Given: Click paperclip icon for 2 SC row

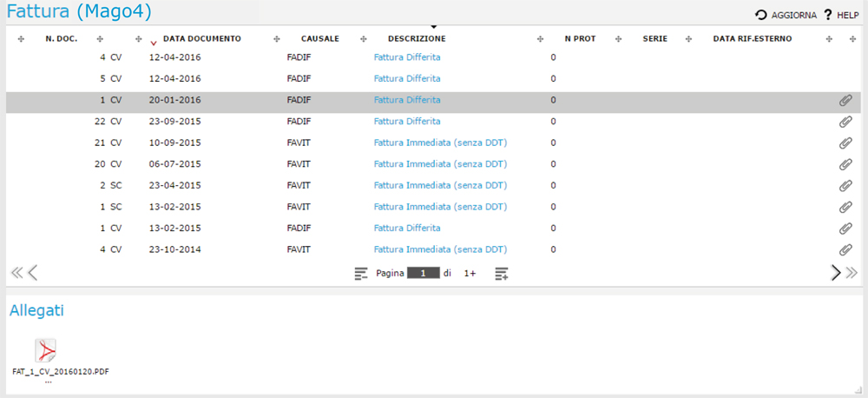Looking at the screenshot, I should coord(845,186).
